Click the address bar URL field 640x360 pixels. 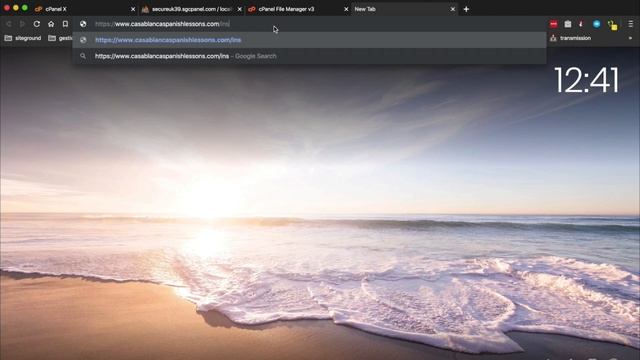pyautogui.click(x=310, y=24)
